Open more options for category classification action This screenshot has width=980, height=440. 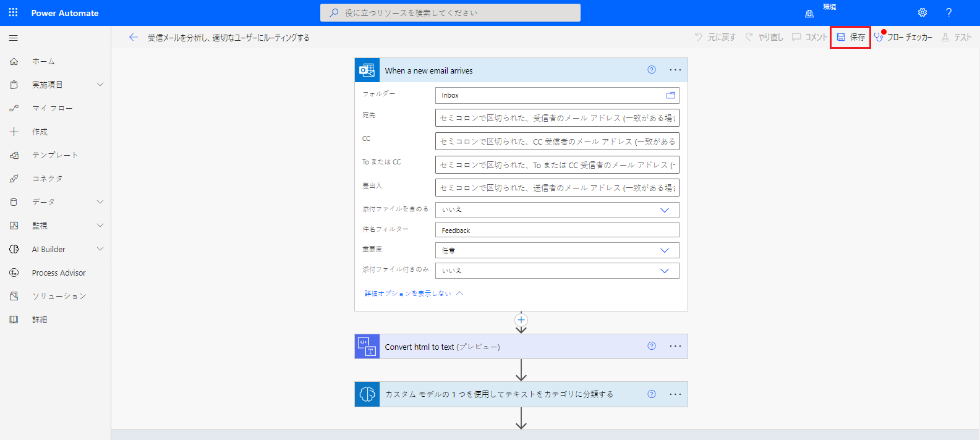point(675,394)
